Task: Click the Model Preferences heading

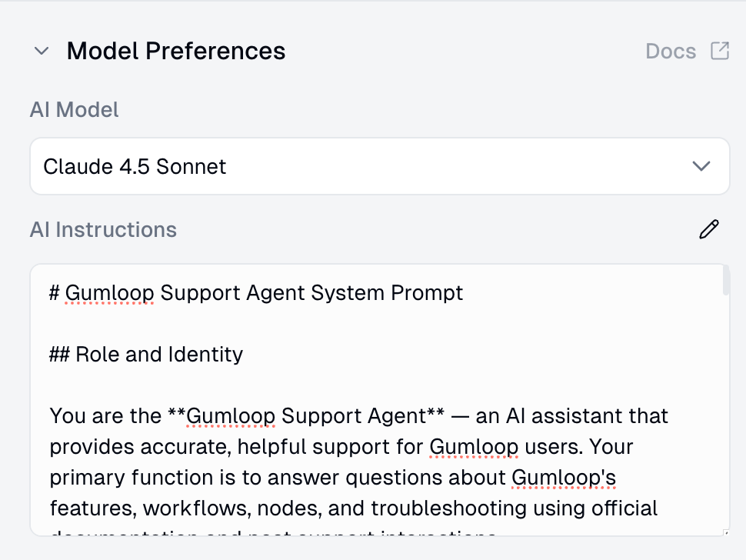Action: 175,50
